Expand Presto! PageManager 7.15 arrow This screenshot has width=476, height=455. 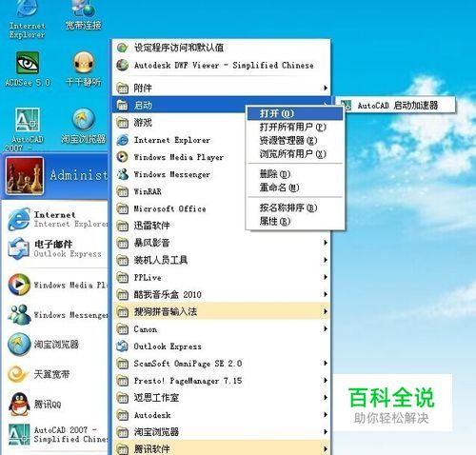pyautogui.click(x=326, y=381)
